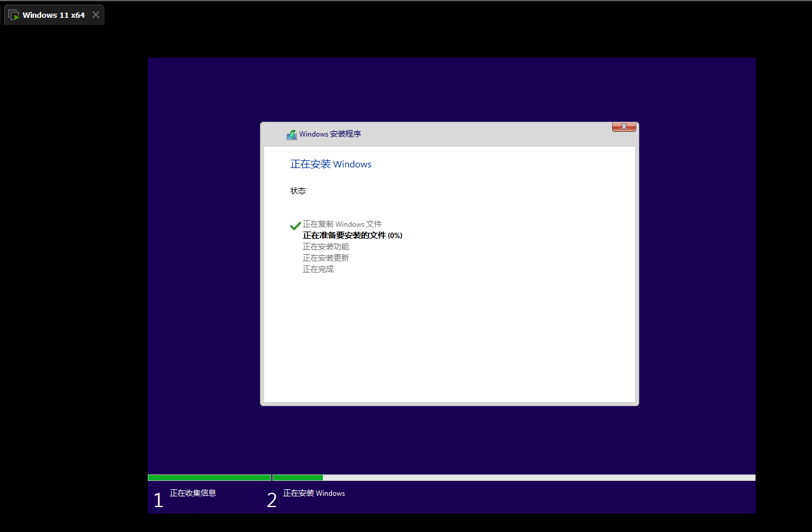This screenshot has width=812, height=532.
Task: Click the large step number 2
Action: pyautogui.click(x=272, y=501)
